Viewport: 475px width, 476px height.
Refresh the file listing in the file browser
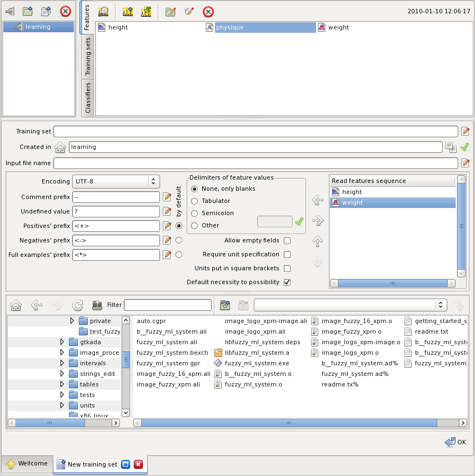coord(78,305)
